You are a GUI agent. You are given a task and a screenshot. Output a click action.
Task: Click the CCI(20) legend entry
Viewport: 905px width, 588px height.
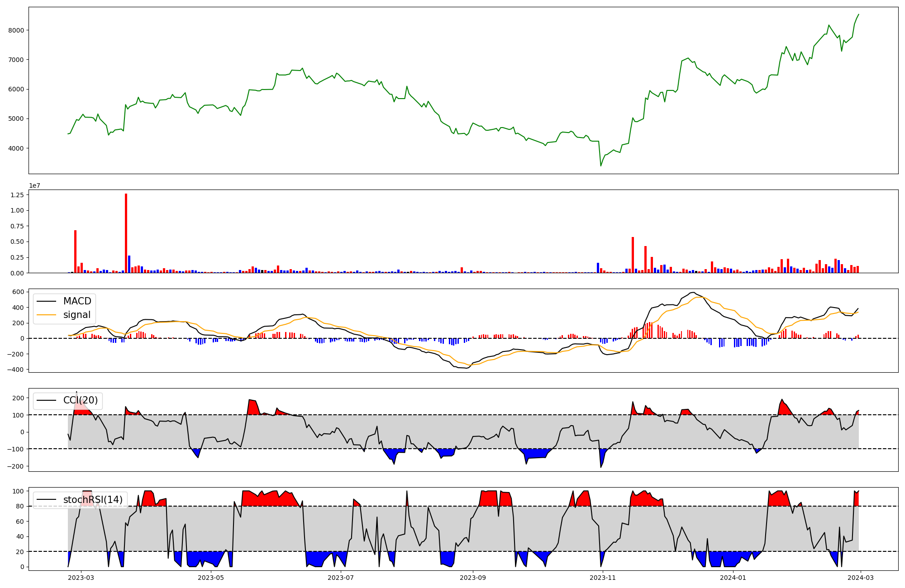[x=80, y=400]
